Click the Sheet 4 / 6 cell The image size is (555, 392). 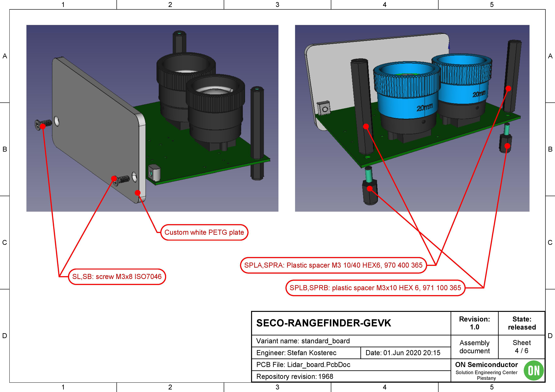(522, 347)
